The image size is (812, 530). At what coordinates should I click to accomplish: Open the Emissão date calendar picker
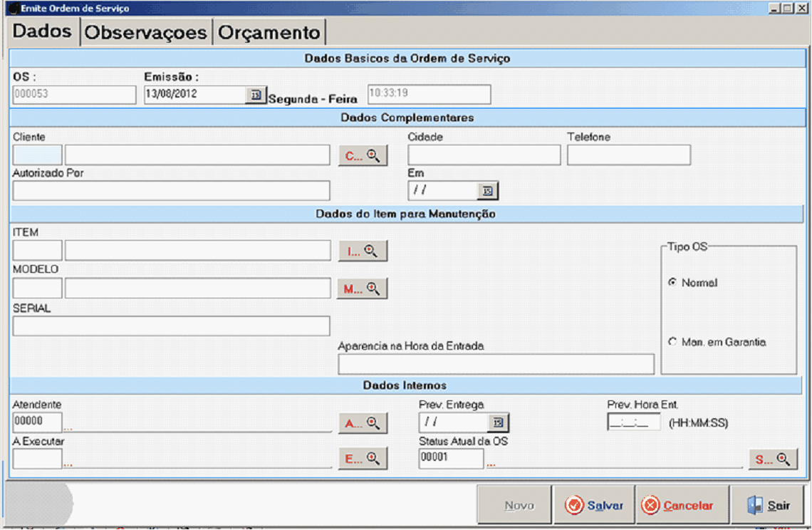click(254, 95)
